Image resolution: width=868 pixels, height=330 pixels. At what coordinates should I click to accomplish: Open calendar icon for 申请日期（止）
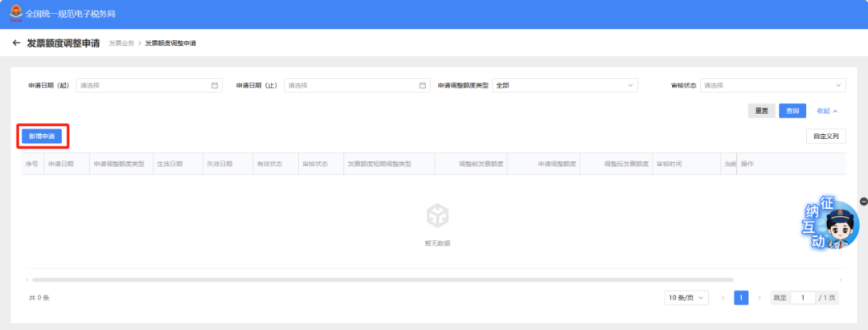(x=423, y=86)
